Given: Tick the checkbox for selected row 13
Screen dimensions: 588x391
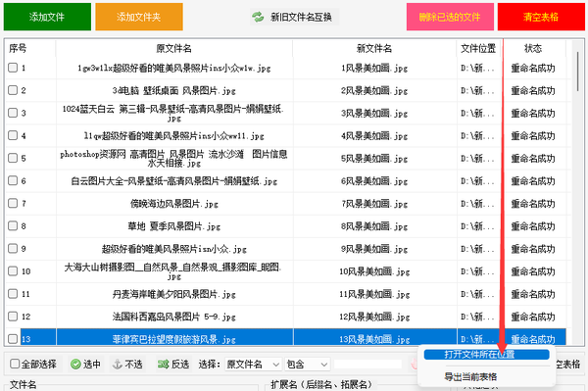Looking at the screenshot, I should [13, 339].
